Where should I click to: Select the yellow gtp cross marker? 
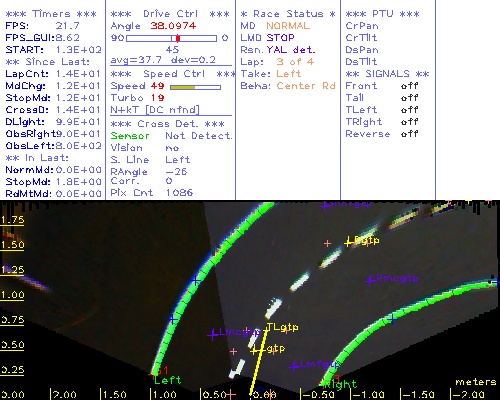coord(256,350)
